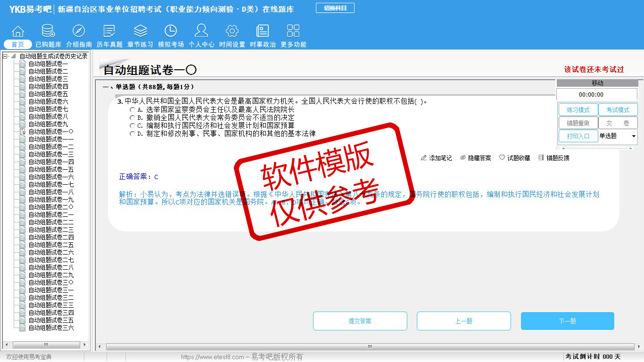Open the 历年真题 icon
The width and height of the screenshot is (644, 362).
tap(109, 32)
